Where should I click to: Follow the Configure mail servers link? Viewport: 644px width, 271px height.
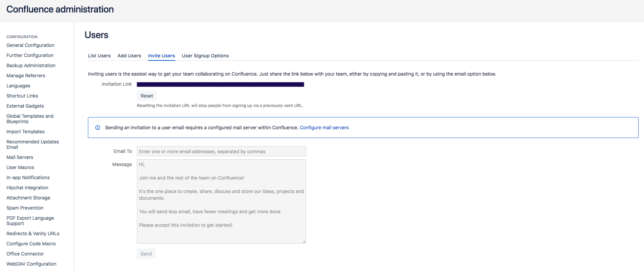324,128
